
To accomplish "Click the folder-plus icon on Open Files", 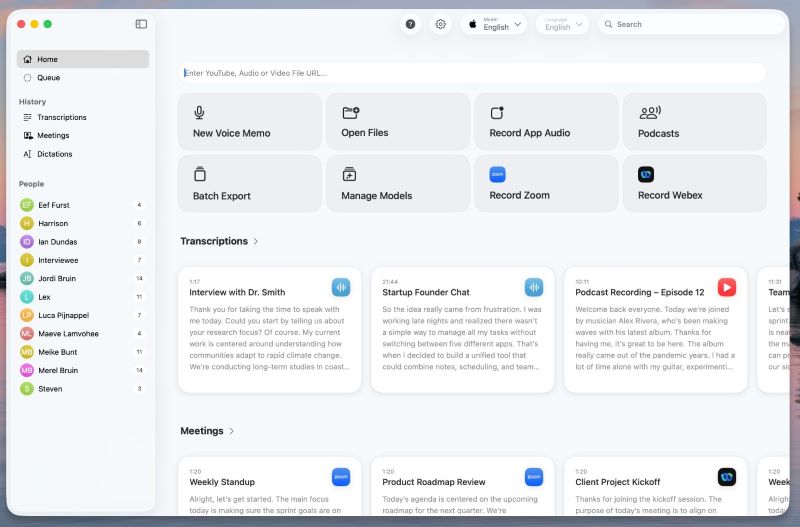I will [x=351, y=112].
